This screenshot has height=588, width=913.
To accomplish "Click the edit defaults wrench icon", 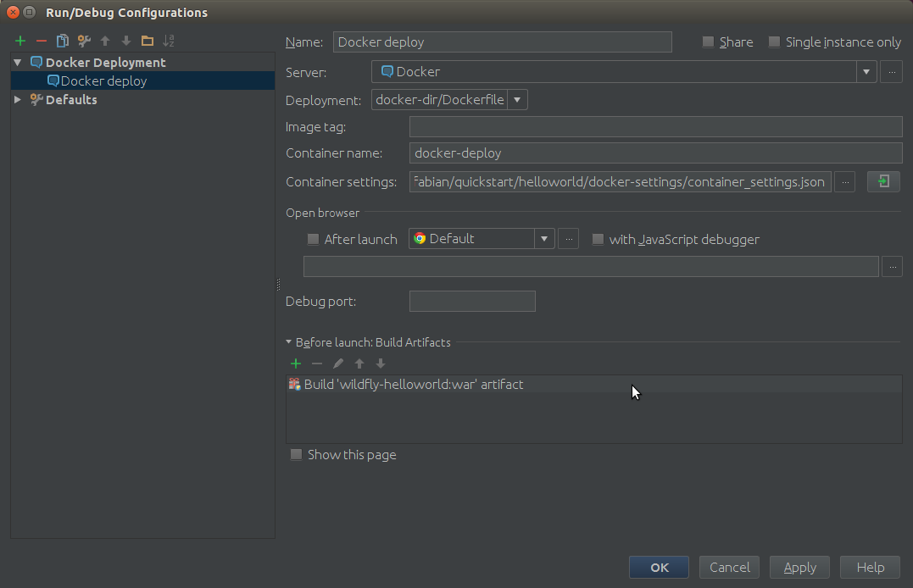I will pos(83,41).
